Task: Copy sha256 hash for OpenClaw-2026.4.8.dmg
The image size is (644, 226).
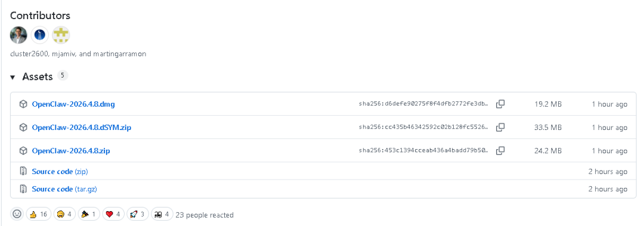Action: click(500, 104)
